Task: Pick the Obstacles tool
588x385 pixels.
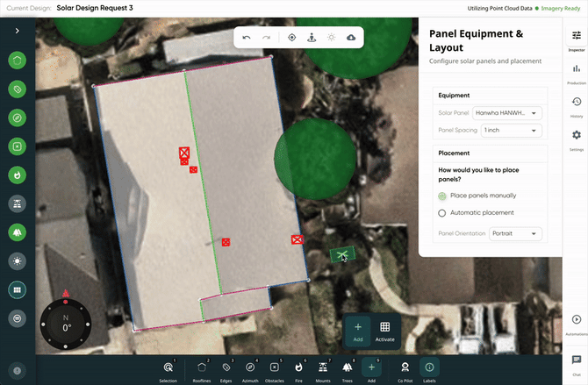Action: coord(276,368)
